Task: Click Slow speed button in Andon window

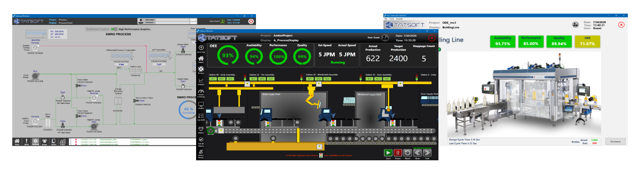Action: 418,152
